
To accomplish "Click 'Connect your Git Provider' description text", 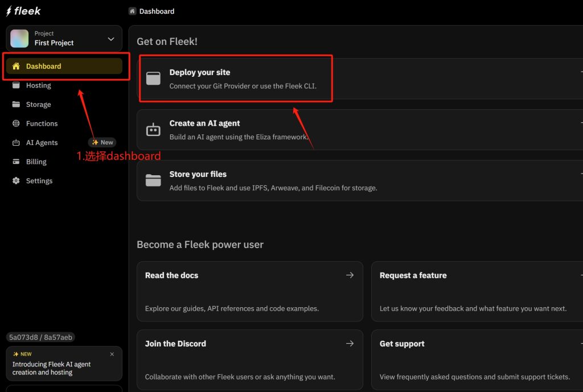I will (x=243, y=86).
